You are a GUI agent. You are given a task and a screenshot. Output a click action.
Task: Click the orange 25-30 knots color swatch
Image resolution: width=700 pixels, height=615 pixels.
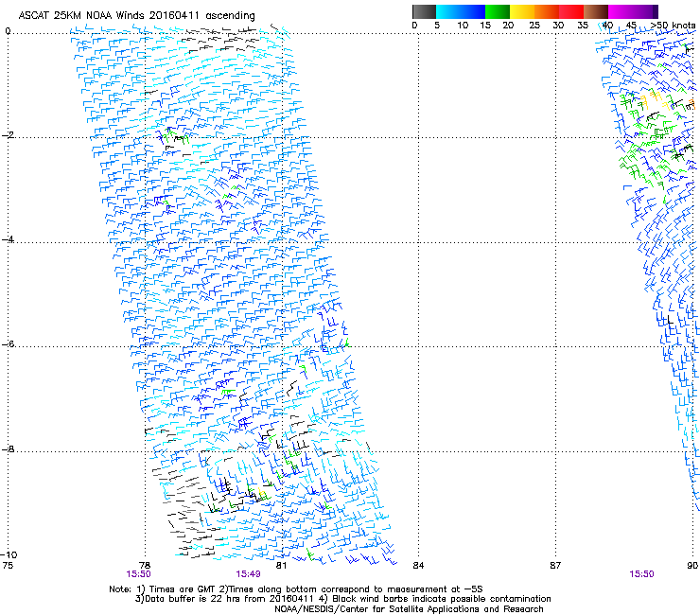coord(547,11)
